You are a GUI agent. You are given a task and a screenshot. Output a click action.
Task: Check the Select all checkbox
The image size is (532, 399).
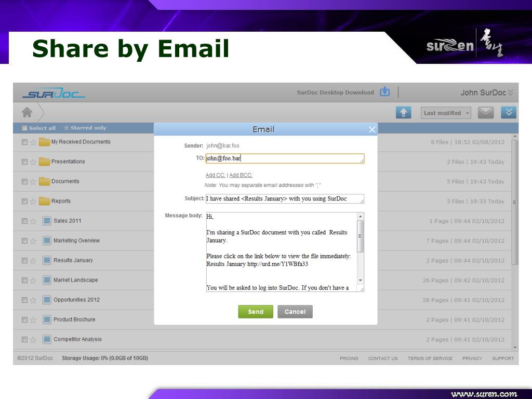24,128
